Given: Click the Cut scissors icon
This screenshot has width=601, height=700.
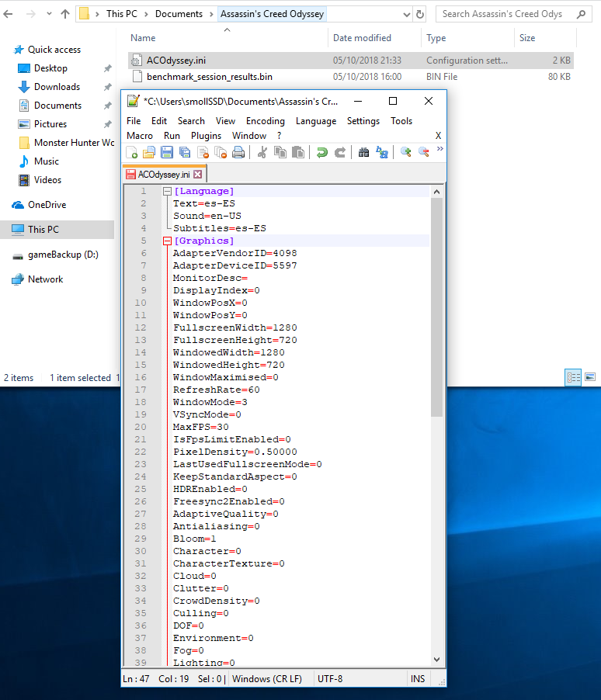Looking at the screenshot, I should click(x=262, y=153).
